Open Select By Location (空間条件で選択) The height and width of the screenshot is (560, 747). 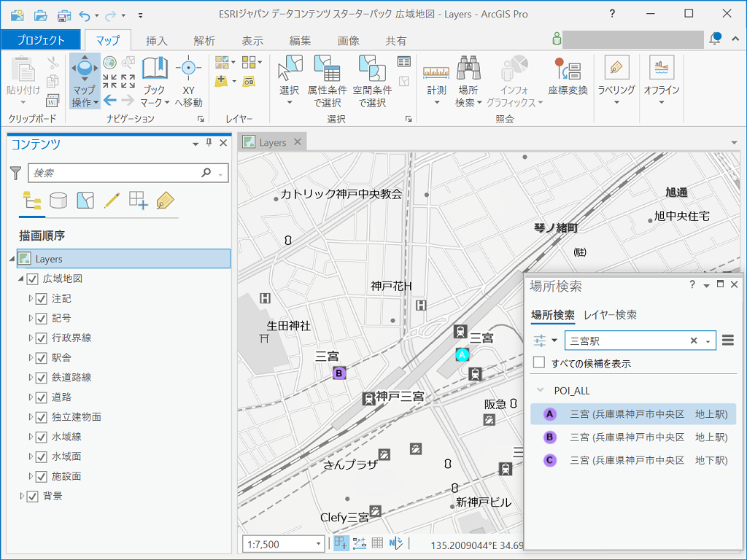click(x=372, y=81)
